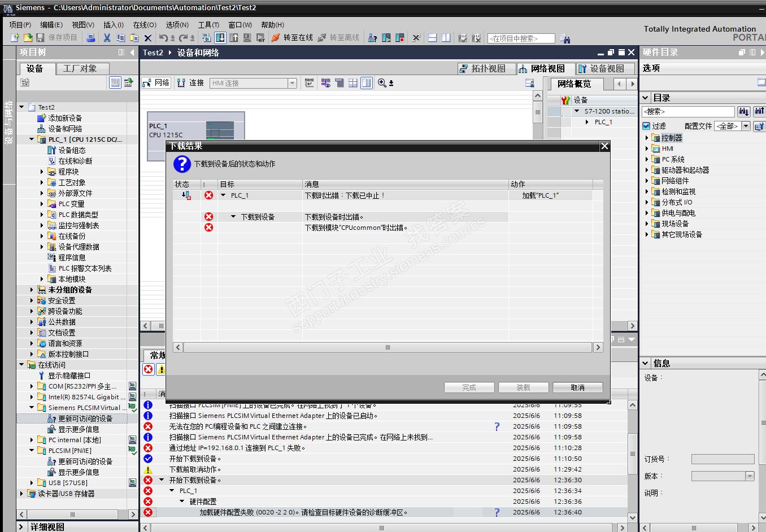
Task: Click the start CPU icon
Action: point(386,38)
